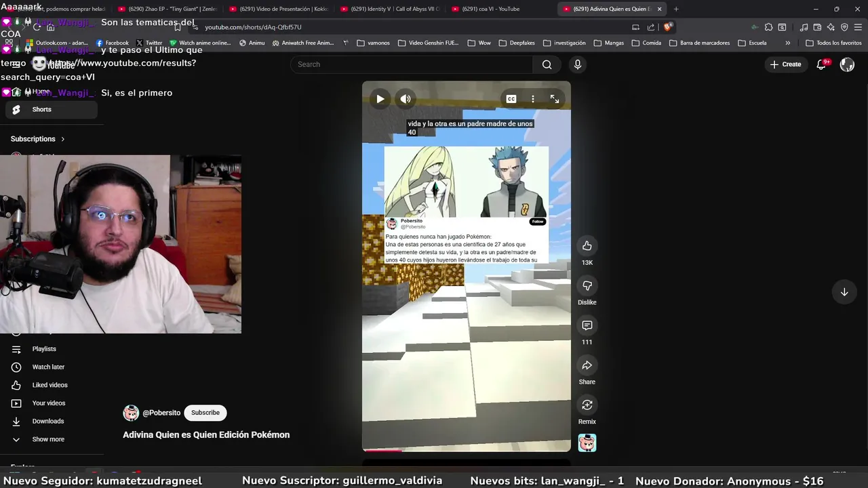Viewport: 868px width, 488px height.
Task: Switch to the Zhao EP Tiny Giant tab
Action: tap(167, 9)
